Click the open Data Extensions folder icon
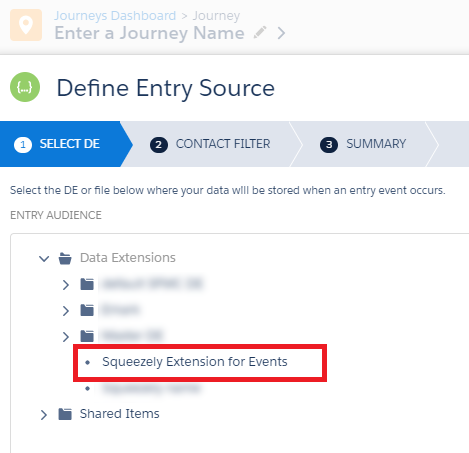469x453 pixels. (65, 258)
